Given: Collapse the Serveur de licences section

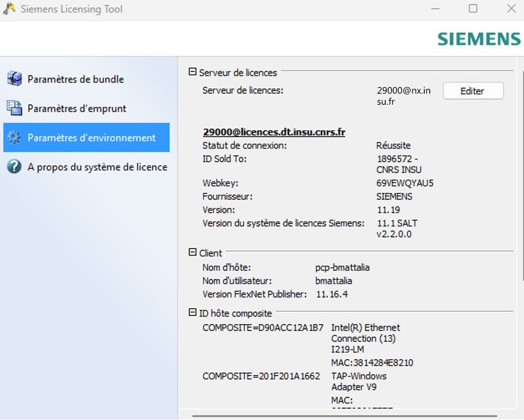Looking at the screenshot, I should [192, 71].
